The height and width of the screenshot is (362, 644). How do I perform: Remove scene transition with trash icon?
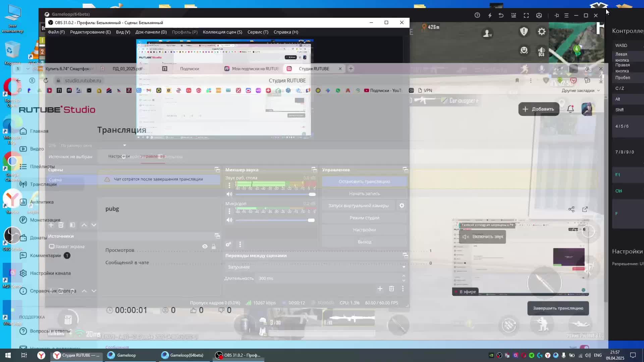(x=391, y=289)
